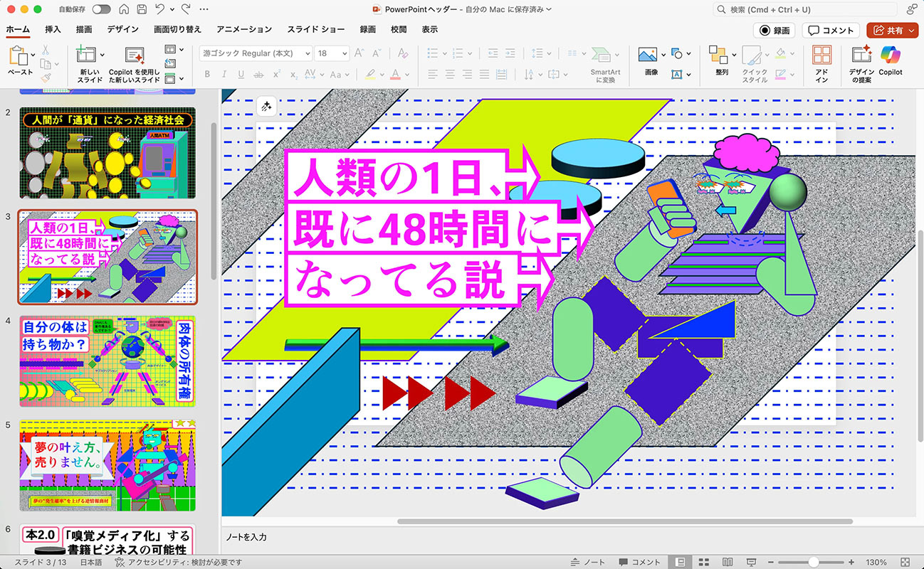Toggle Underline formatting
Image resolution: width=924 pixels, height=569 pixels.
click(x=241, y=74)
